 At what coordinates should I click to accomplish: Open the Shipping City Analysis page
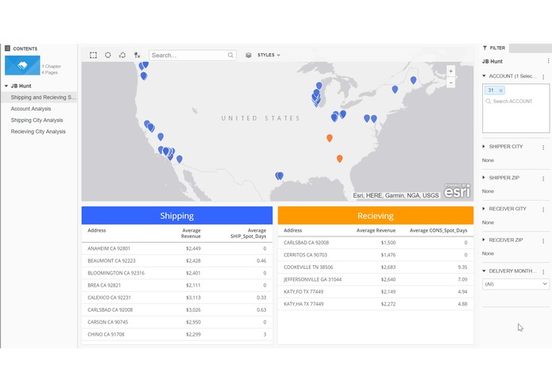pyautogui.click(x=37, y=121)
